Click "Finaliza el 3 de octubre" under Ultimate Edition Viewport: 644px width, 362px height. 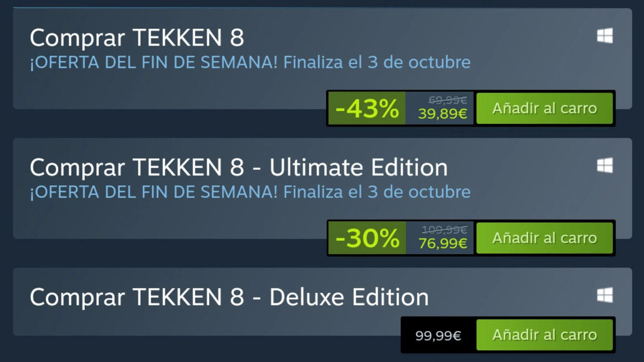pyautogui.click(x=376, y=192)
